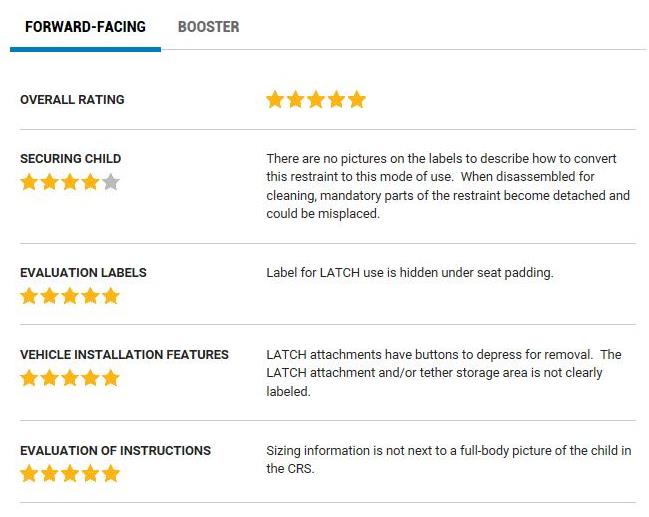Viewport: 649px width, 517px height.
Task: Click the securing child description paragraph
Action: click(x=448, y=186)
